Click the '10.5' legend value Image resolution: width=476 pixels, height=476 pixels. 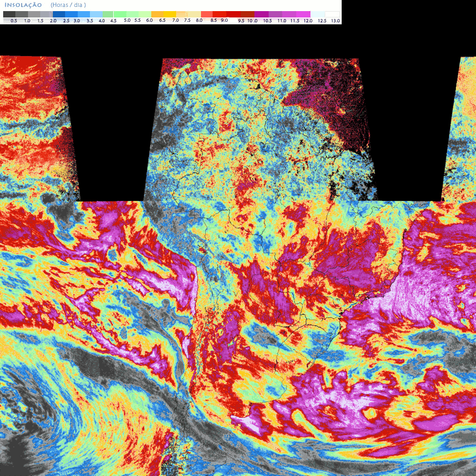[268, 21]
